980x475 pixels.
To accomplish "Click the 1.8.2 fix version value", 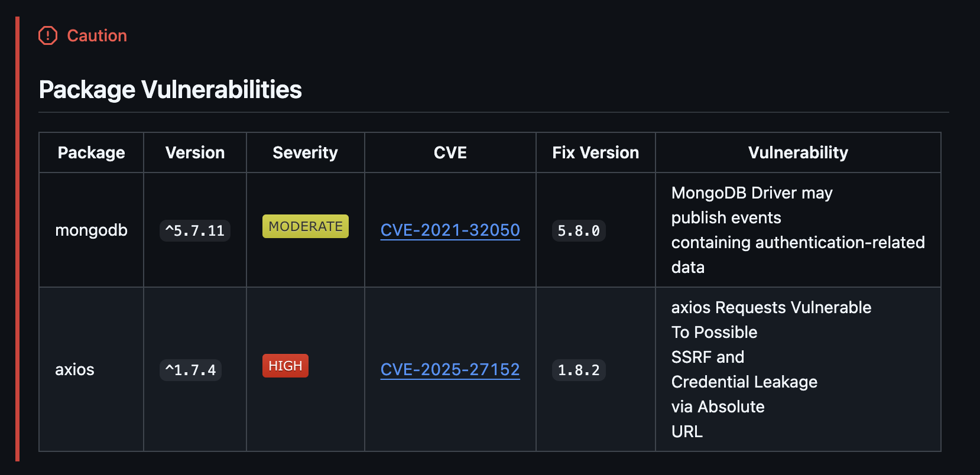I will point(579,370).
